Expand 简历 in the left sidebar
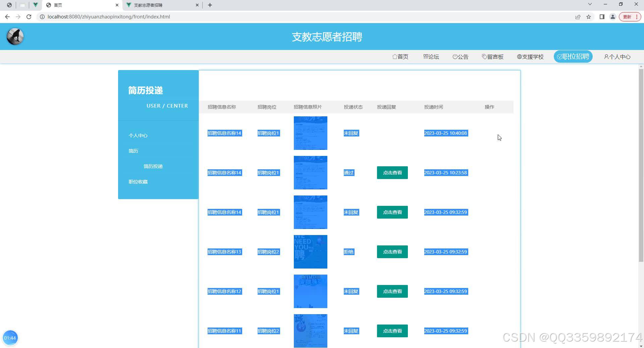 point(133,151)
